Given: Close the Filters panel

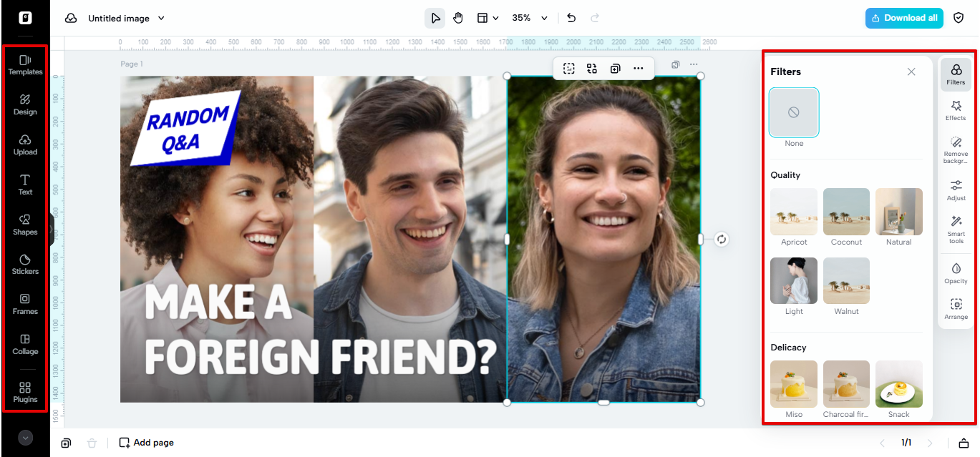Looking at the screenshot, I should 911,72.
